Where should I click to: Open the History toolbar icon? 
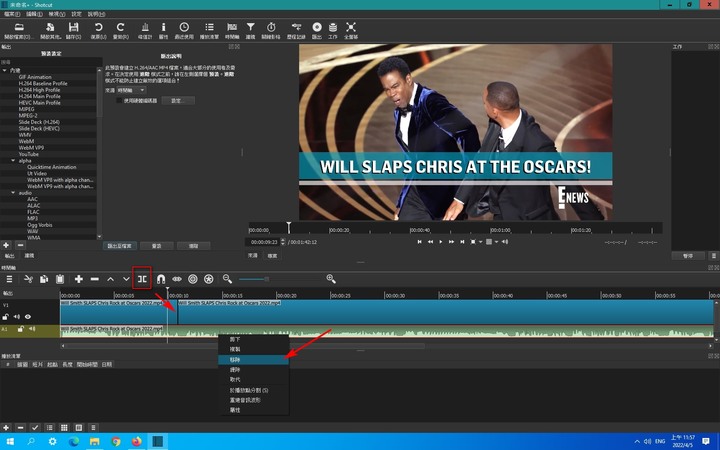[296, 28]
